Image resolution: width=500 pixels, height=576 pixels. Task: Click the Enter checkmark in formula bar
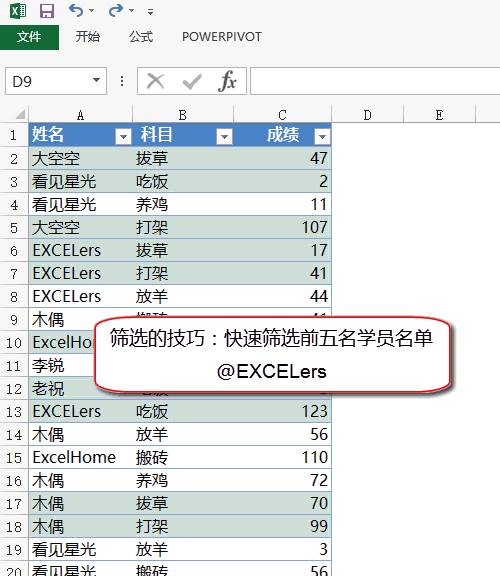tap(192, 81)
